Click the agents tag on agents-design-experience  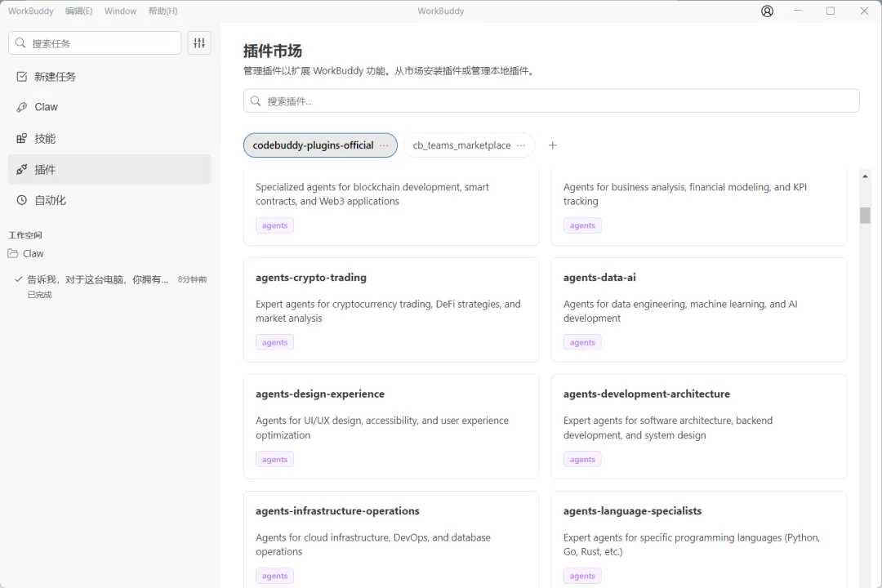[274, 459]
